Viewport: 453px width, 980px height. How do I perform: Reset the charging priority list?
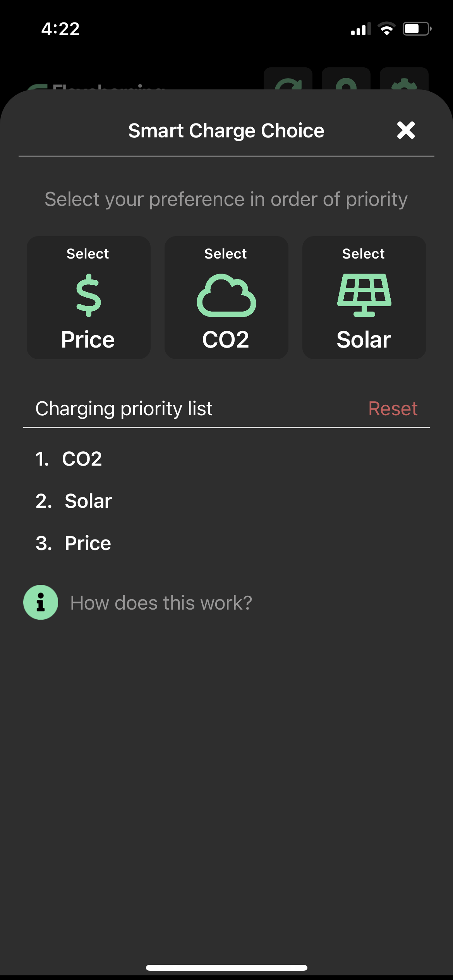(393, 409)
